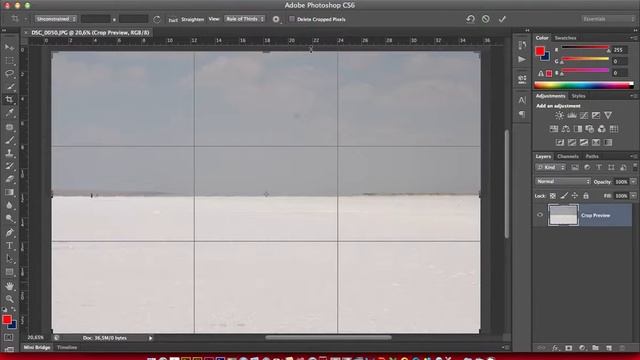
Task: Switch to the Swatches tab
Action: coord(565,38)
